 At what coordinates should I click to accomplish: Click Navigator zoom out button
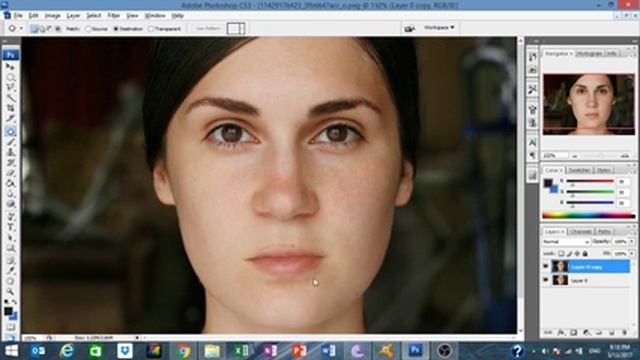tap(575, 156)
